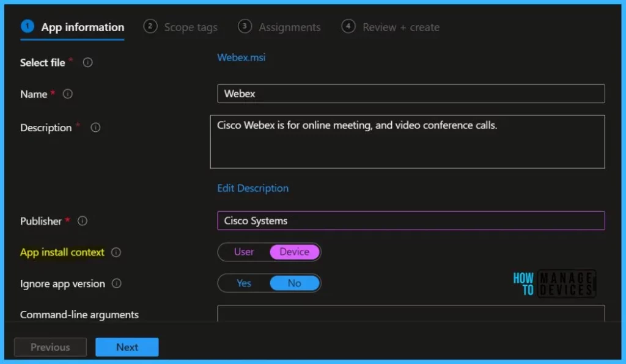Go to the Assignments step
This screenshot has width=626, height=364.
click(x=279, y=27)
